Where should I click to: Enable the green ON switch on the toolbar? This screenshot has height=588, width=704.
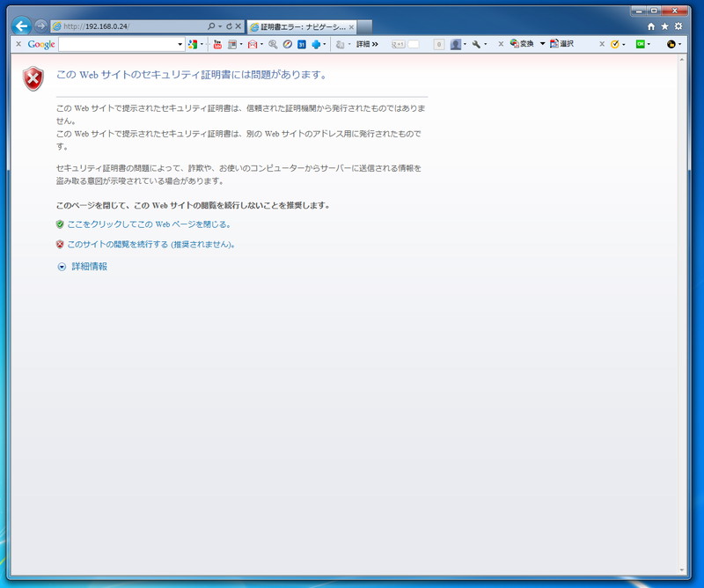tap(640, 44)
